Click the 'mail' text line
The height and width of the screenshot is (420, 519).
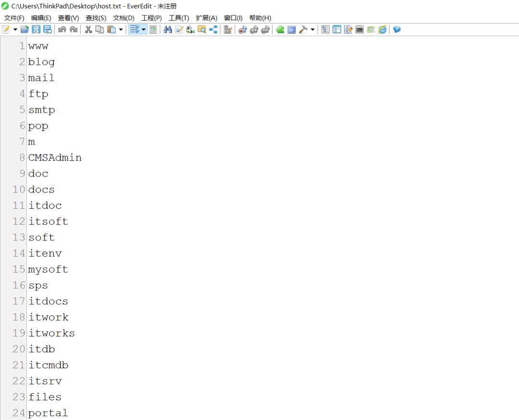[x=41, y=78]
